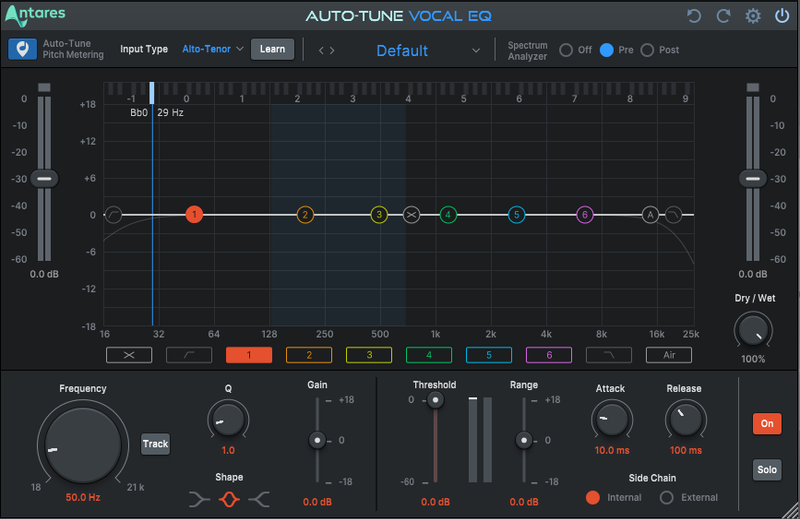The image size is (800, 519).
Task: Click the high-pass band selector button
Action: click(x=189, y=355)
